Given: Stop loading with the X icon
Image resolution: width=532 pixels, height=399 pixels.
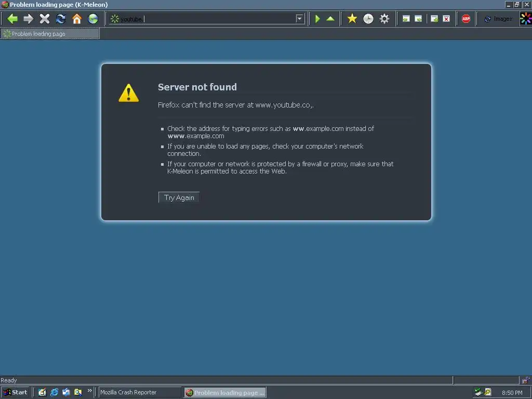Looking at the screenshot, I should (x=45, y=19).
